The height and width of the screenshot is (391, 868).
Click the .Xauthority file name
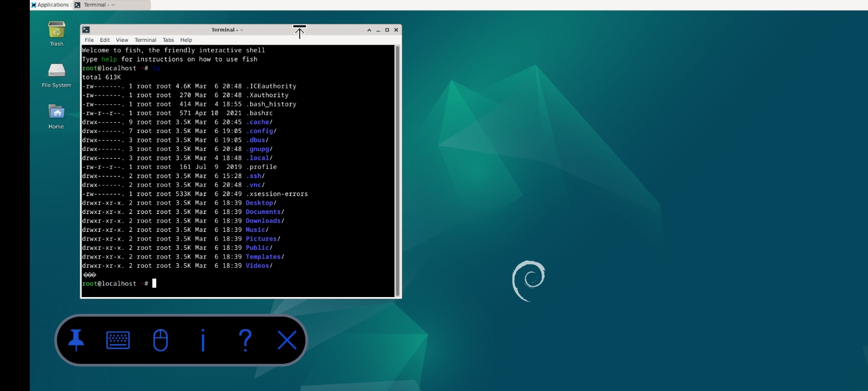click(x=267, y=95)
